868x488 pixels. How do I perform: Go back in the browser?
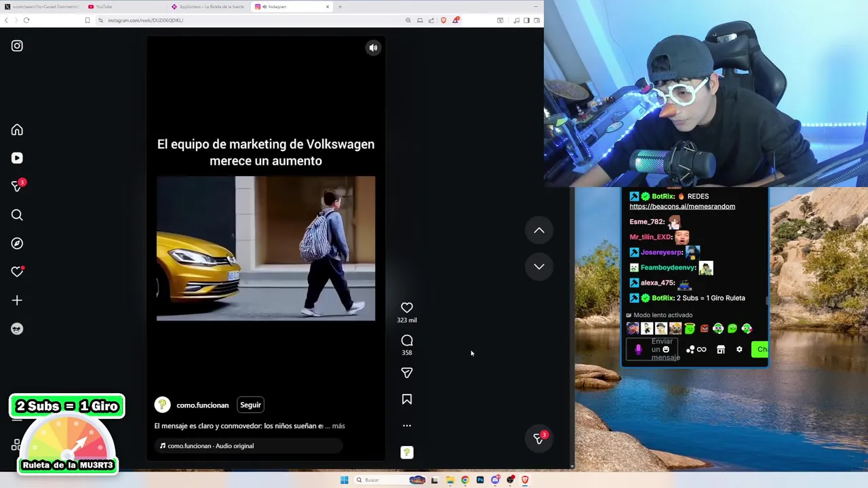[6, 20]
